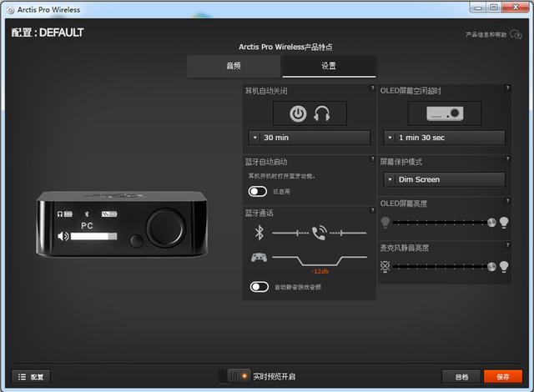
Task: Click the phone call icon in Bluetooth call
Action: coord(319,233)
